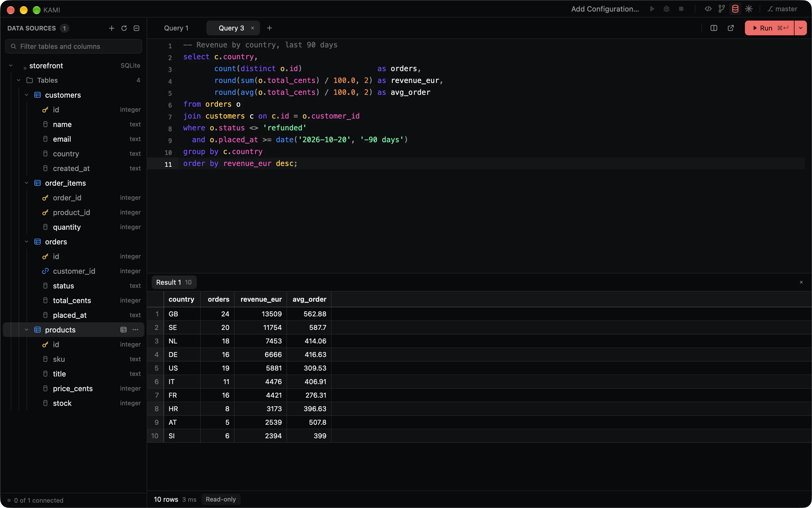Image resolution: width=812 pixels, height=508 pixels.
Task: Click the 11754 revenue cell
Action: tap(261, 327)
